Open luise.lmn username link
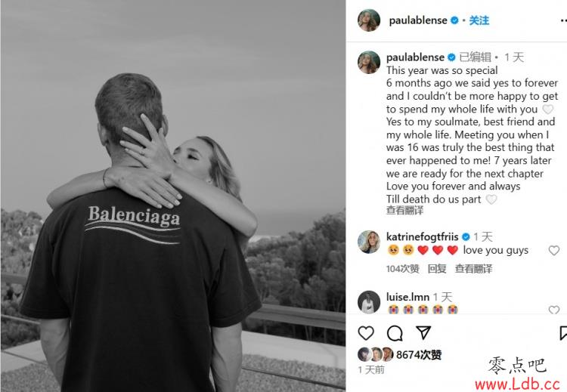This screenshot has height=392, width=567. [407, 297]
